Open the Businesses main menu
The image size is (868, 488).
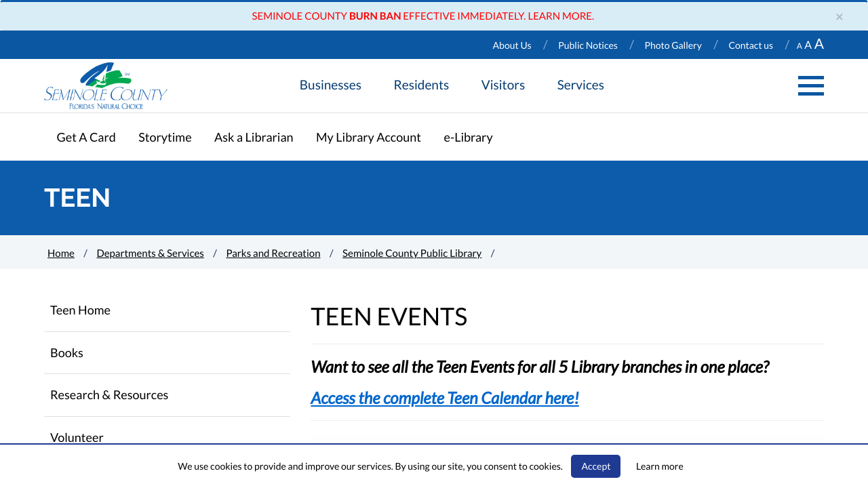330,85
